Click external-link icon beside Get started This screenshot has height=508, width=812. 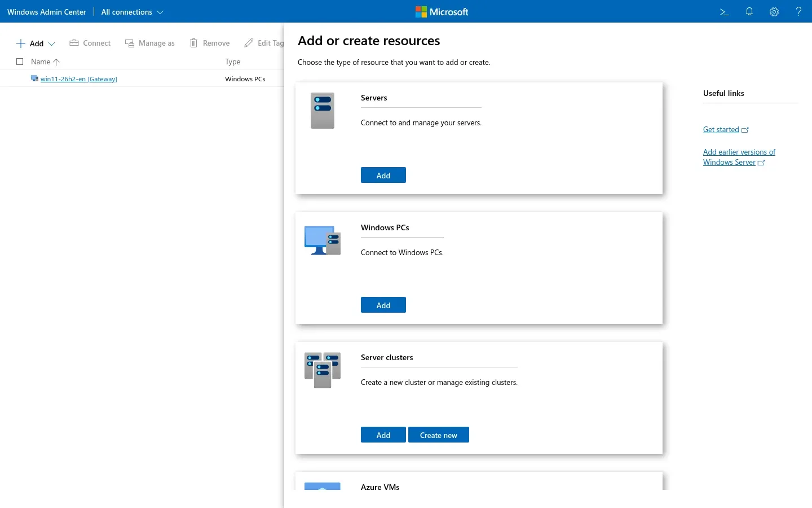745,130
